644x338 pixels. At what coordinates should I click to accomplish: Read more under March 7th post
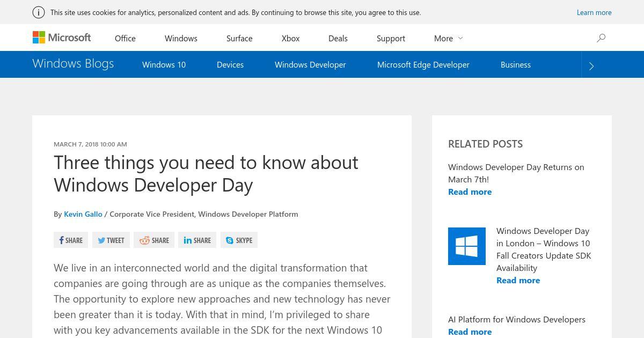click(x=470, y=192)
